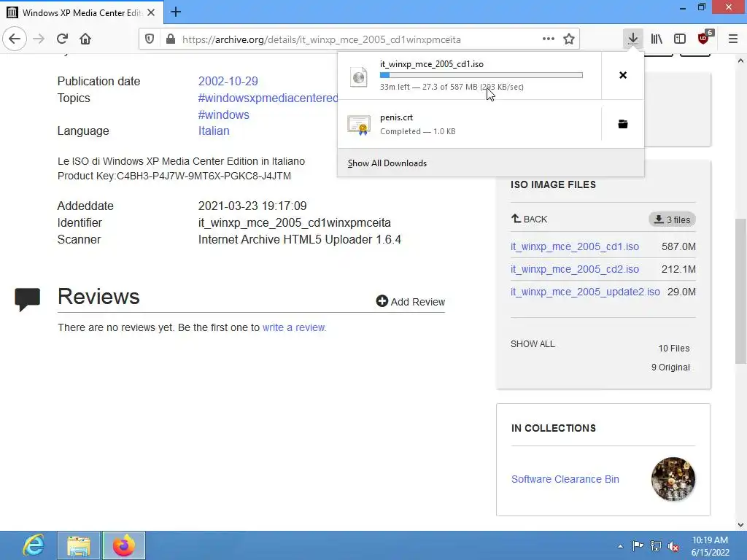Open Action Center flag icon
747x560 pixels.
point(638,546)
